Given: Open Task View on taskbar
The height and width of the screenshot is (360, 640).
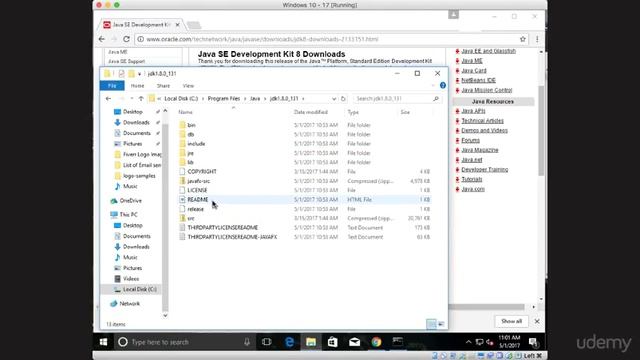Looking at the screenshot, I should [267, 342].
